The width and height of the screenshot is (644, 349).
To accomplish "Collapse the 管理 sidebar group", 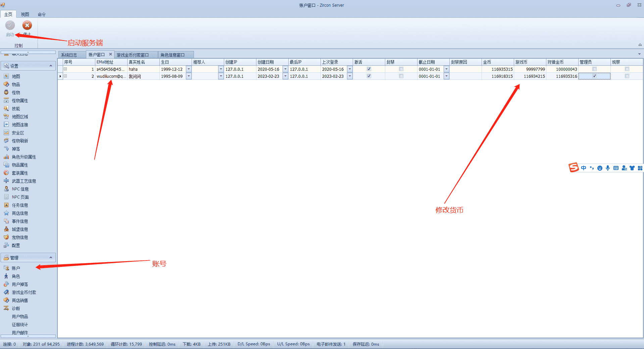I will pos(51,257).
